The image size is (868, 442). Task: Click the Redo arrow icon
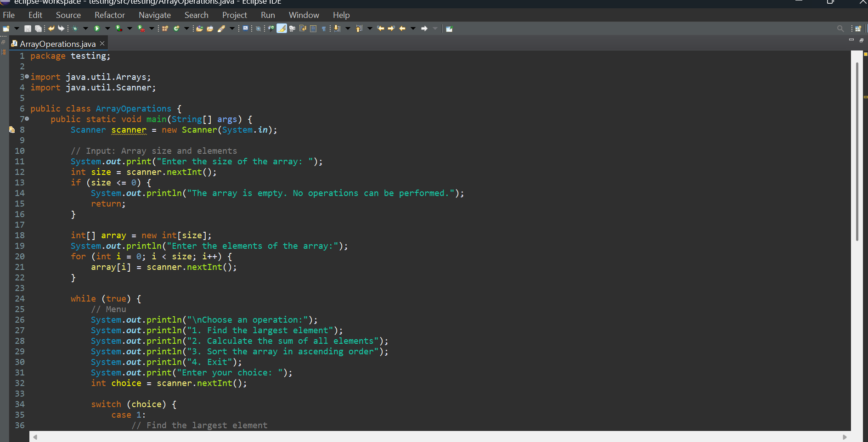pos(61,28)
